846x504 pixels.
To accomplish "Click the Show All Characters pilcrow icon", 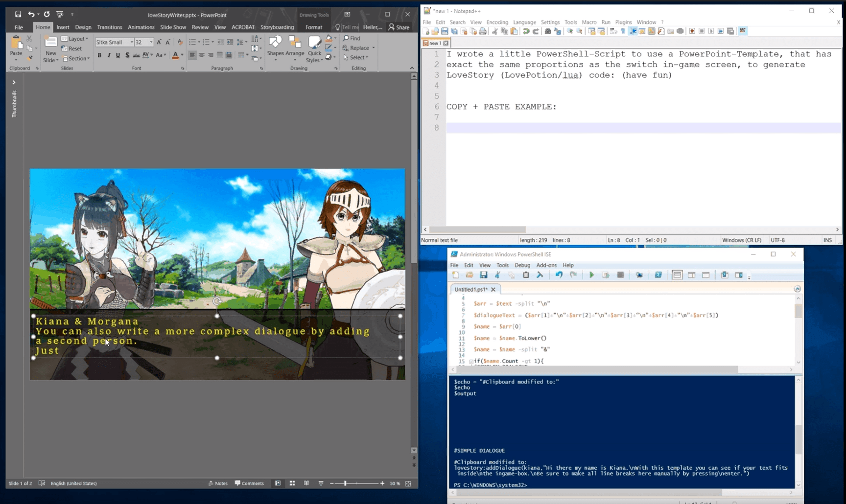I will (x=623, y=31).
